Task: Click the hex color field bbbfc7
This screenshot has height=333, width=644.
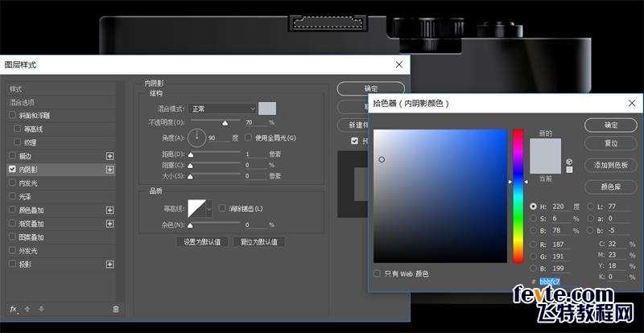Action: (550, 282)
